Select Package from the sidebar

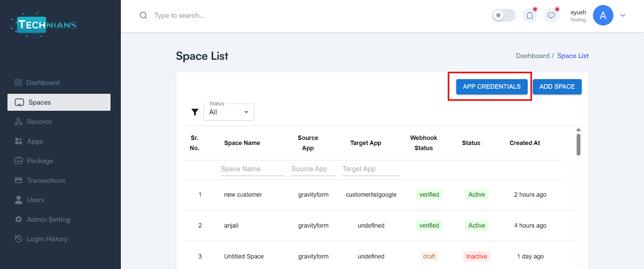point(40,161)
